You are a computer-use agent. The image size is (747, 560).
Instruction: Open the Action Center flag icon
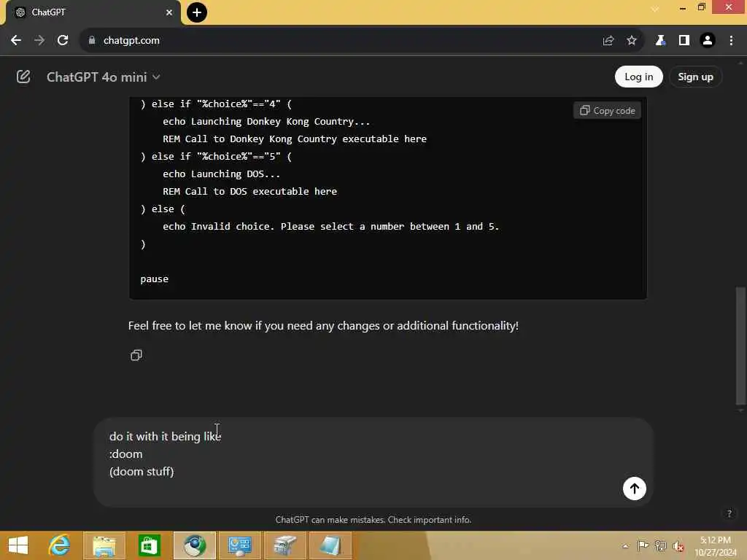(x=643, y=545)
